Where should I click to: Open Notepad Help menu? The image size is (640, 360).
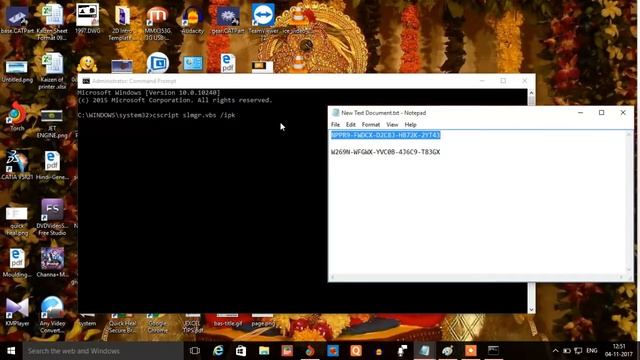coord(410,124)
